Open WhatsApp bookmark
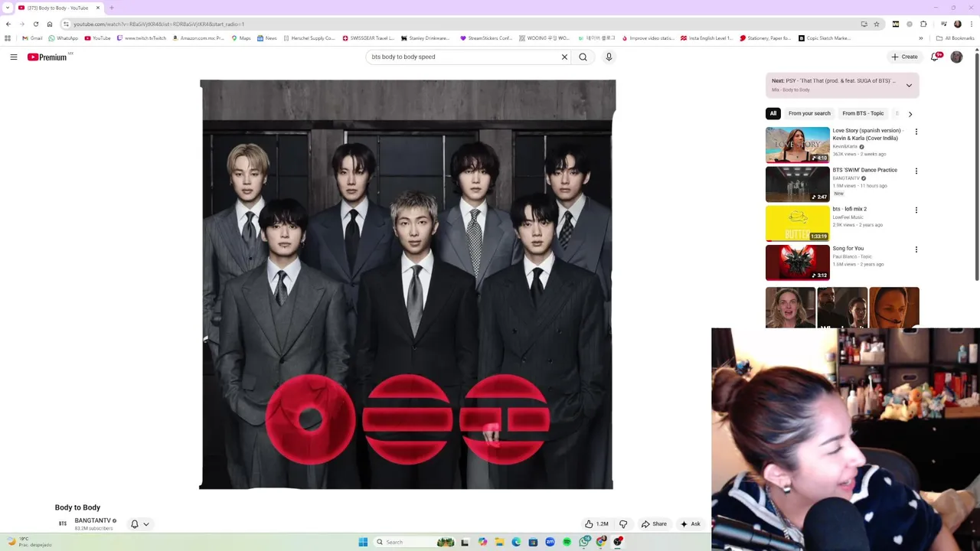The width and height of the screenshot is (980, 551). [63, 38]
